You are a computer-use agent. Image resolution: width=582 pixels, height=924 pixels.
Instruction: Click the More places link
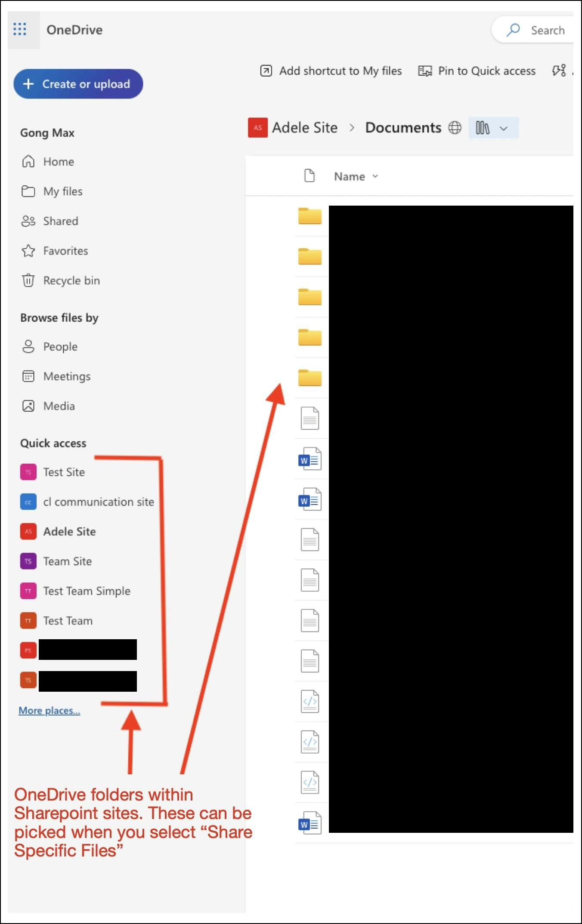tap(50, 710)
